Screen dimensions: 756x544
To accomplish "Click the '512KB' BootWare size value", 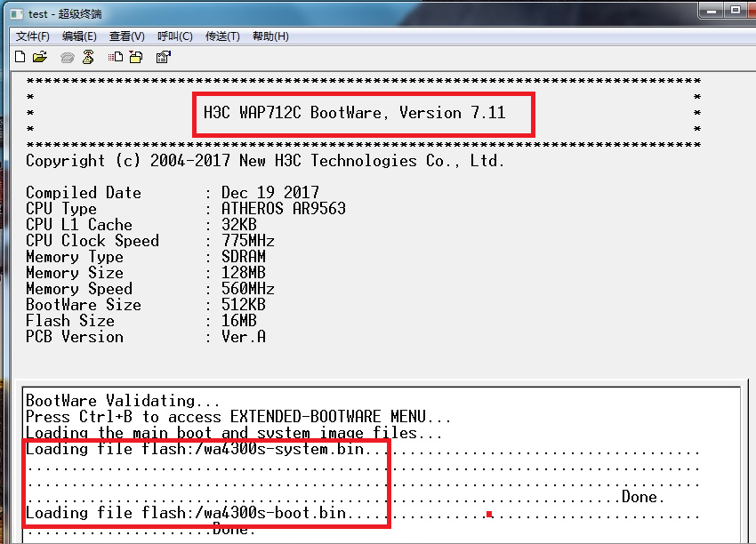I will (x=244, y=304).
